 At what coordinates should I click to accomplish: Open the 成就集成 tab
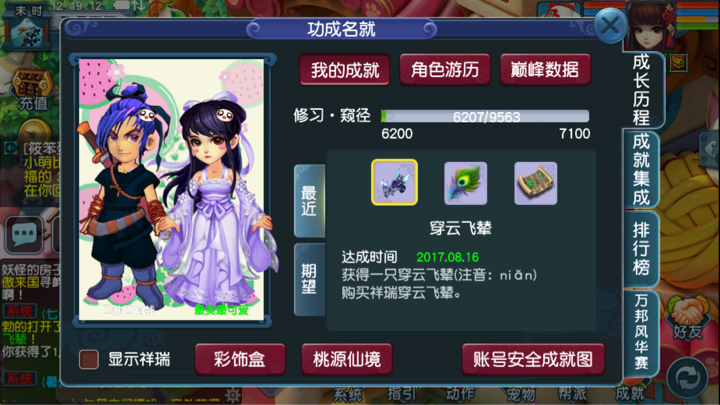tap(641, 169)
